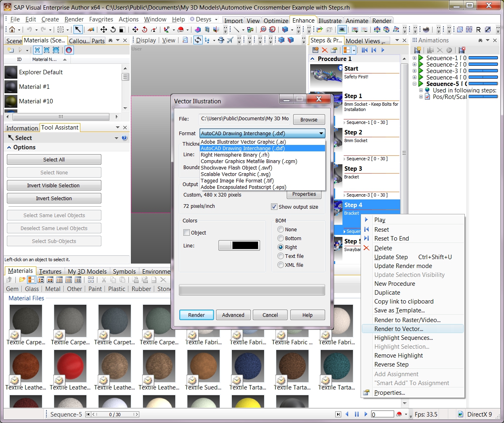
Task: Click the red sphere material icon
Action: [x=69, y=50]
